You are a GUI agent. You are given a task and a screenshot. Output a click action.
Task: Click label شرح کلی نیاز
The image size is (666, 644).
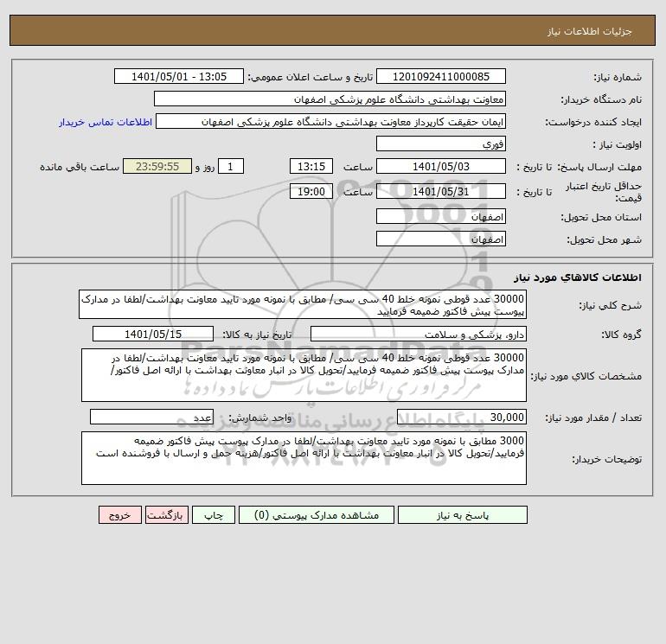coord(611,306)
